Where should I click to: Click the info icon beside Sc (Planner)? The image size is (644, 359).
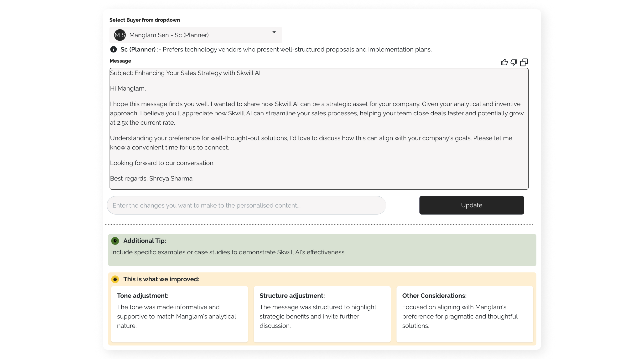click(114, 49)
